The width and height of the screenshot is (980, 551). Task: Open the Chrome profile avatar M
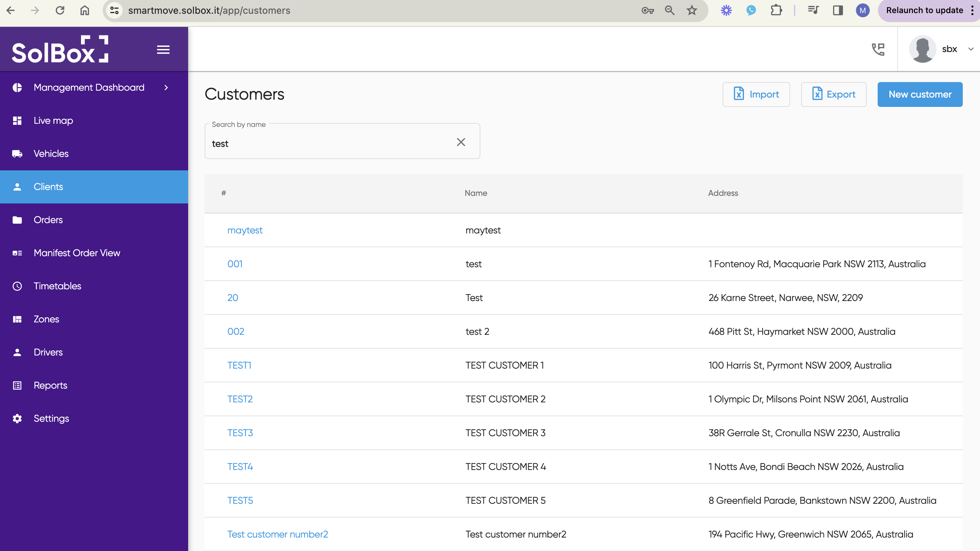(862, 10)
